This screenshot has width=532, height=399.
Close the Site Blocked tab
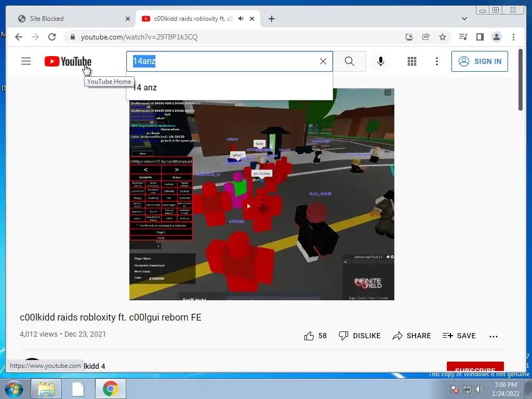point(128,19)
